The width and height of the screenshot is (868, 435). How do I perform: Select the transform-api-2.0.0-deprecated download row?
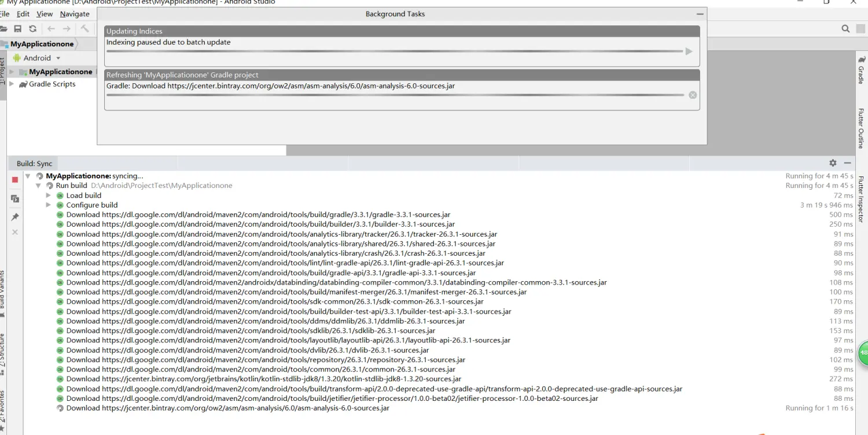click(374, 389)
